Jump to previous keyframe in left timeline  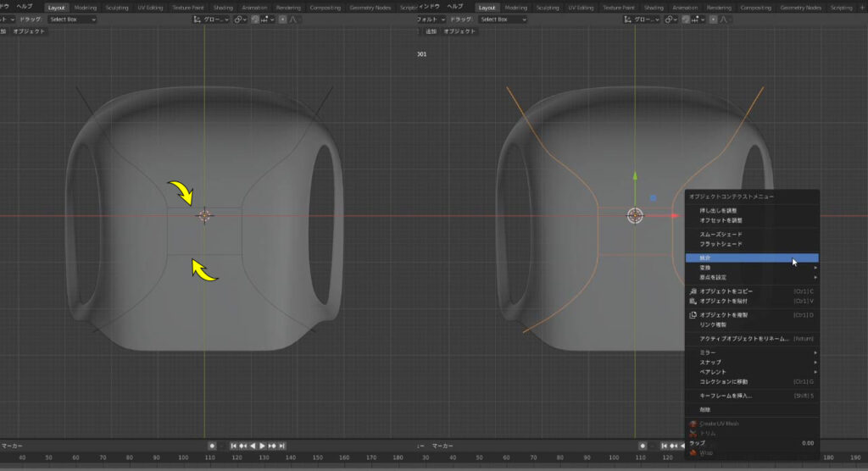pos(243,446)
